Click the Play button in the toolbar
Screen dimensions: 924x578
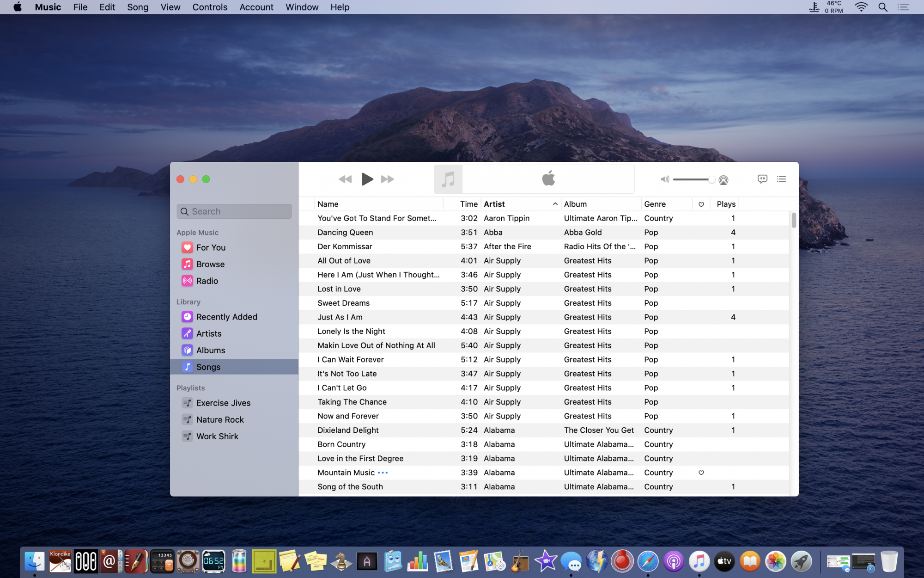(367, 179)
